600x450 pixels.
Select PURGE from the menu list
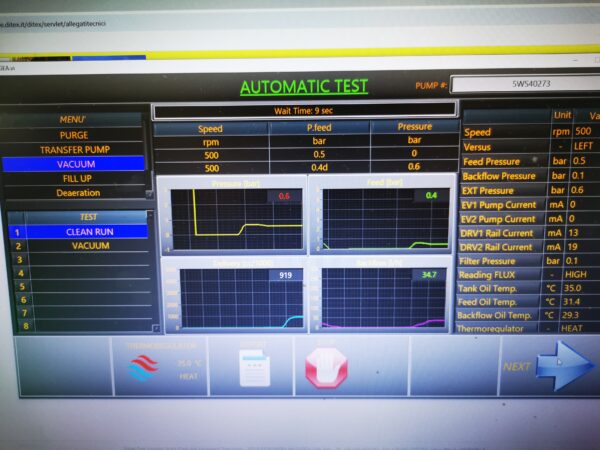tap(74, 135)
